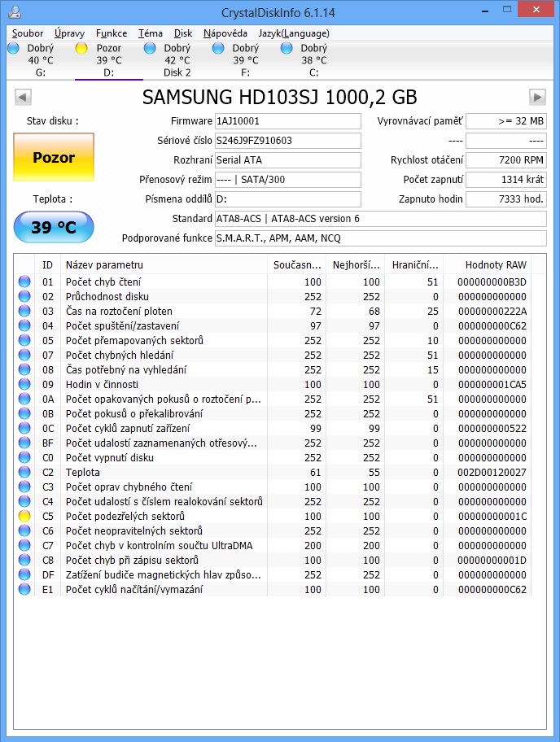560x742 pixels.
Task: Click the ID column header
Action: (47, 264)
